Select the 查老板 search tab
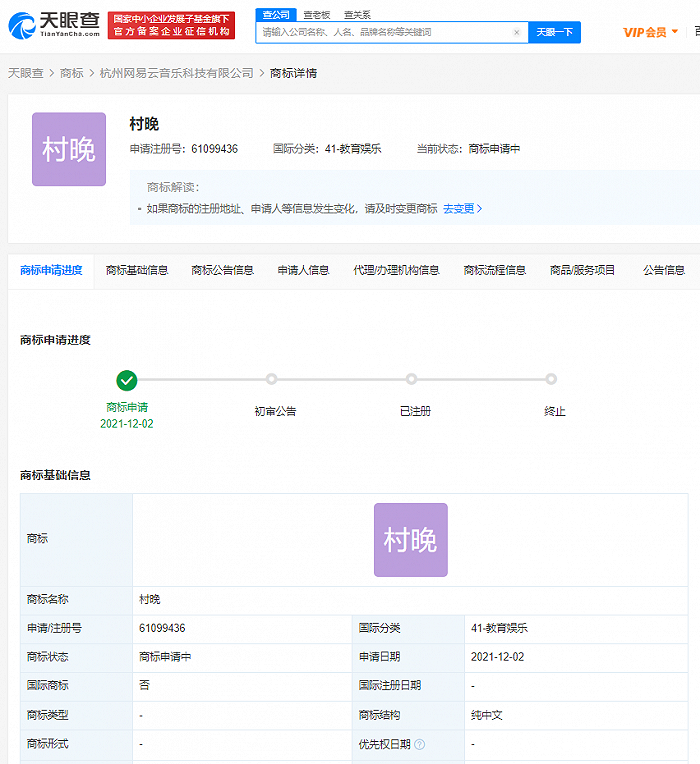The height and width of the screenshot is (764, 700). point(317,15)
